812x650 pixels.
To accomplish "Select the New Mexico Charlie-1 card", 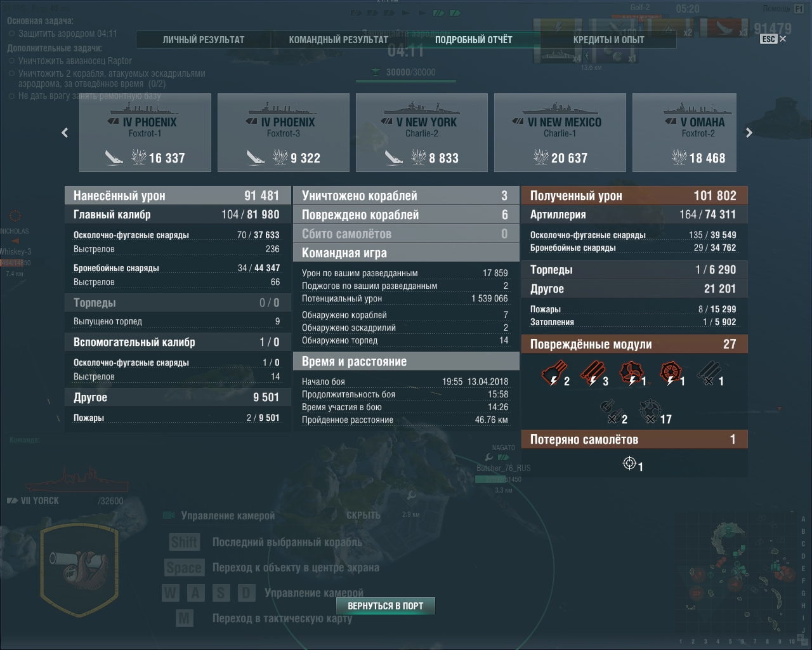I will (x=560, y=133).
